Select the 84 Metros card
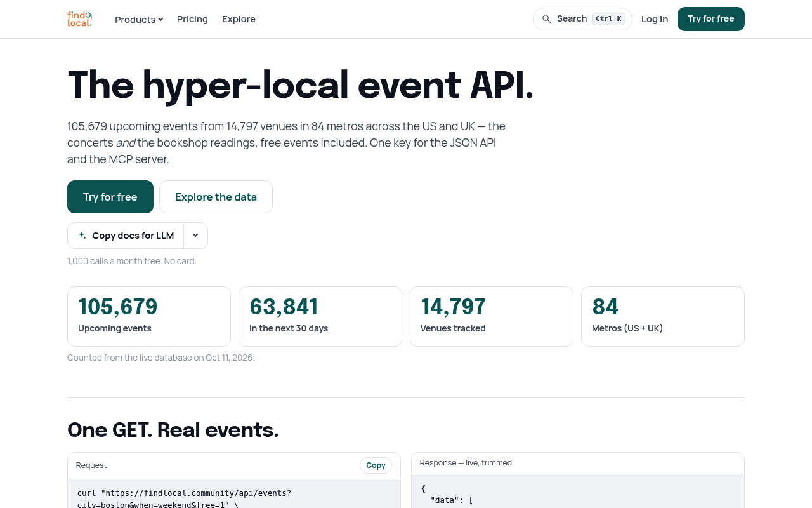 pyautogui.click(x=663, y=316)
